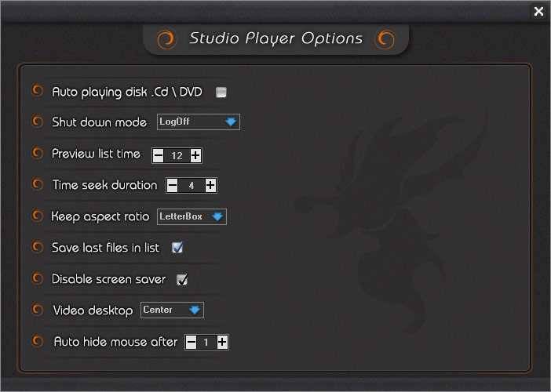The width and height of the screenshot is (551, 392).
Task: Open the Shut down mode dropdown
Action: click(x=199, y=122)
